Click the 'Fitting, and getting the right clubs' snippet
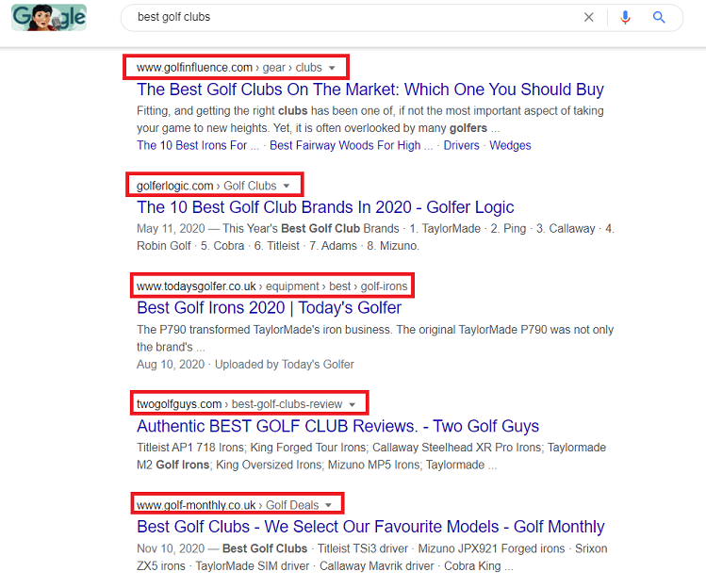The height and width of the screenshot is (588, 706). tap(370, 120)
